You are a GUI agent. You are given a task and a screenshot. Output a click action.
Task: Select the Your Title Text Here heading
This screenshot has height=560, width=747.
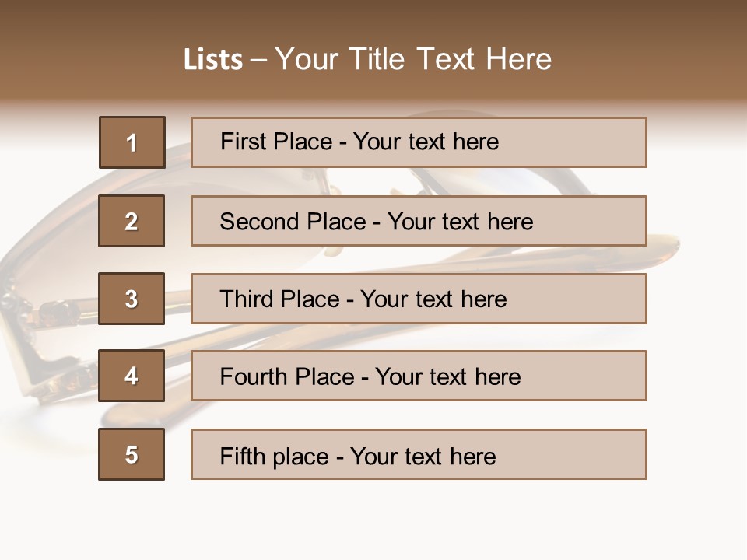coord(413,59)
